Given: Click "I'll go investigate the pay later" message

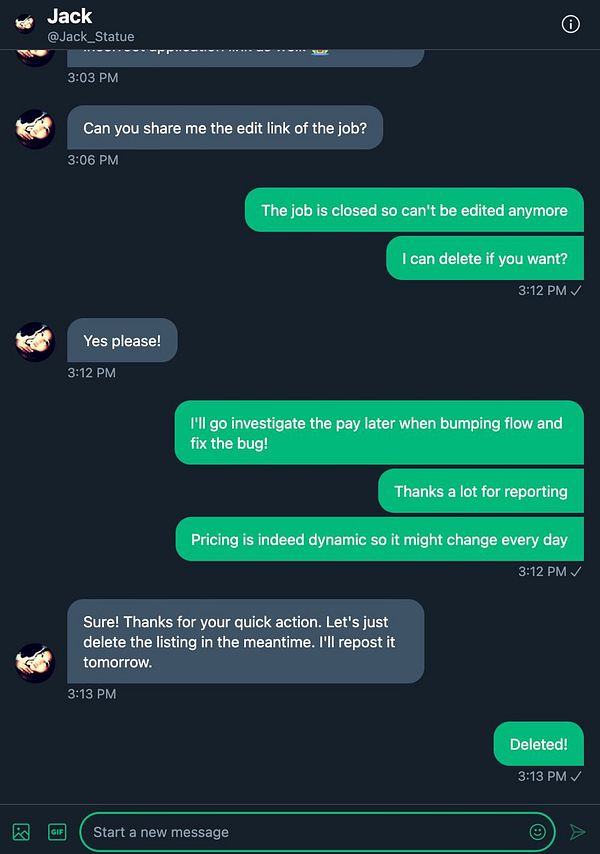Looking at the screenshot, I should 379,432.
